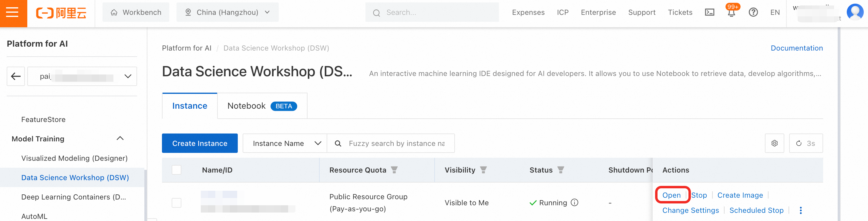Click the help question mark icon

(x=753, y=12)
